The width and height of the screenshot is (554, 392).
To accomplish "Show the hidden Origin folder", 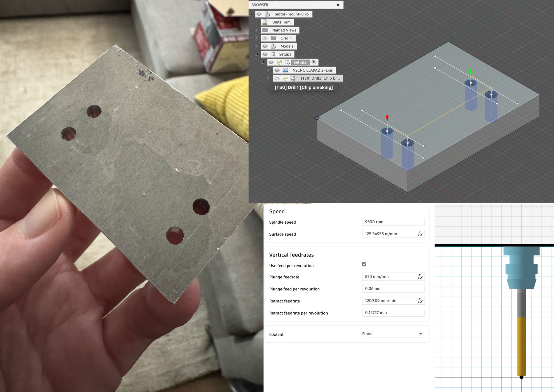I will click(x=265, y=38).
